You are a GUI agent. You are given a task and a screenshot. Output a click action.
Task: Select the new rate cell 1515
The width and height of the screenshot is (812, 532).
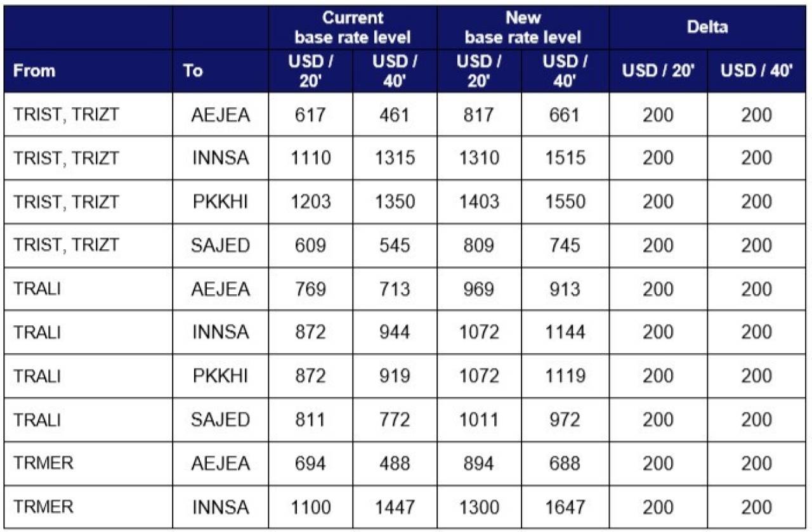[x=565, y=158]
